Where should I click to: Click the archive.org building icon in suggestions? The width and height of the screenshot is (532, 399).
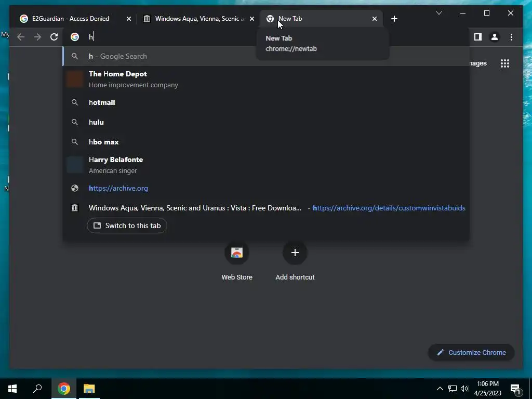coord(75,208)
